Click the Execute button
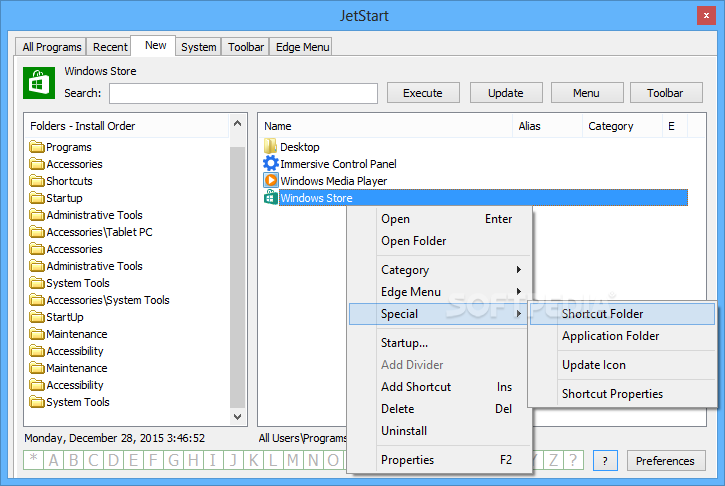The height and width of the screenshot is (486, 725). (x=423, y=93)
